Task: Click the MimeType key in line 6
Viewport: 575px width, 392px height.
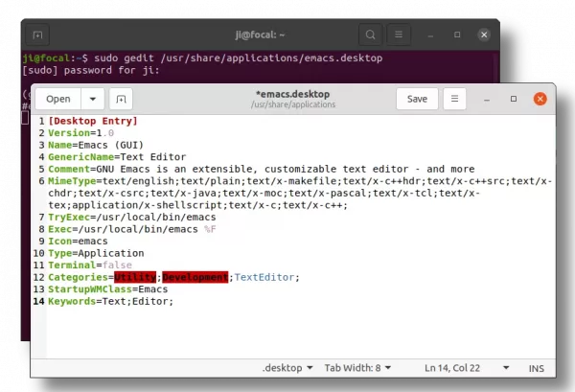Action: pos(72,181)
